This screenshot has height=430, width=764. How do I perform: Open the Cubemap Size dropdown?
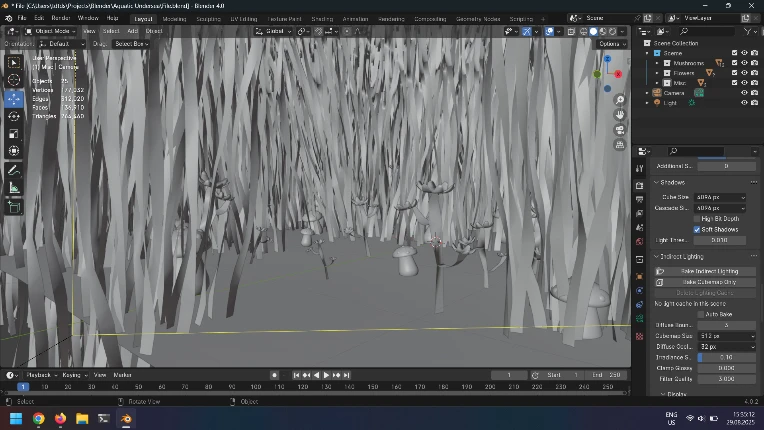726,336
